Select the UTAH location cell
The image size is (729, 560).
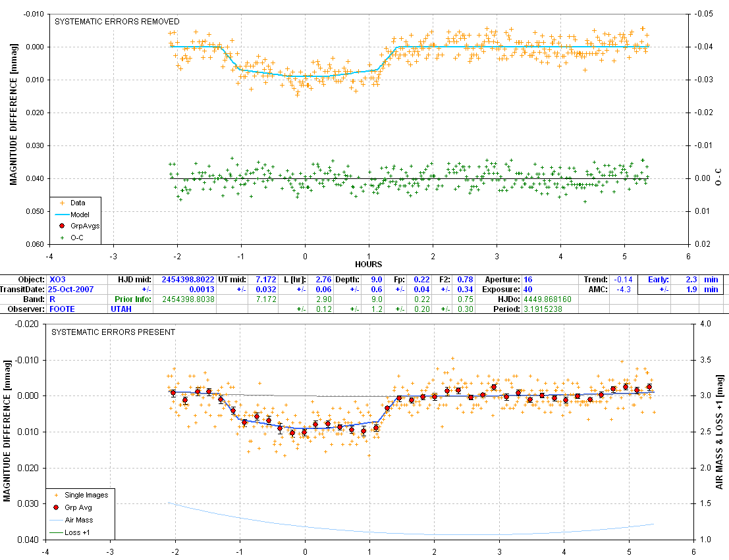click(x=121, y=309)
